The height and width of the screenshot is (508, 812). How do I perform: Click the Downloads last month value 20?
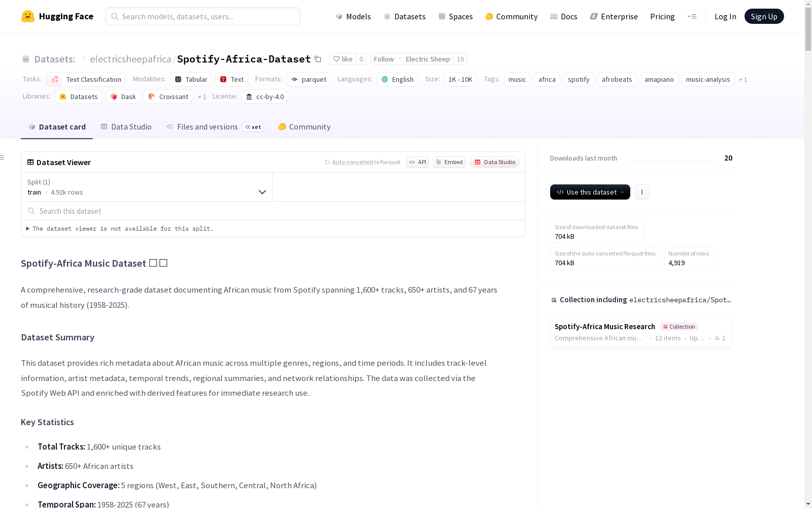[728, 158]
